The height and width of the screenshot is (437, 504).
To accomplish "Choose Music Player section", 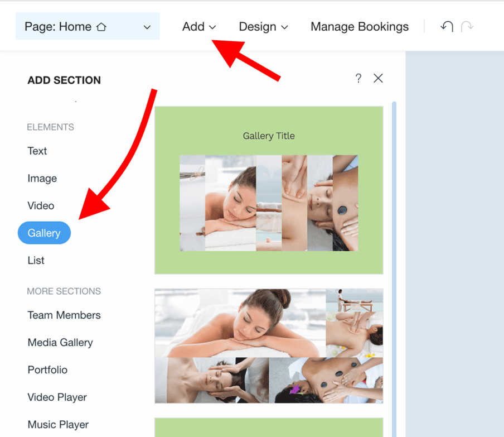I will [58, 425].
